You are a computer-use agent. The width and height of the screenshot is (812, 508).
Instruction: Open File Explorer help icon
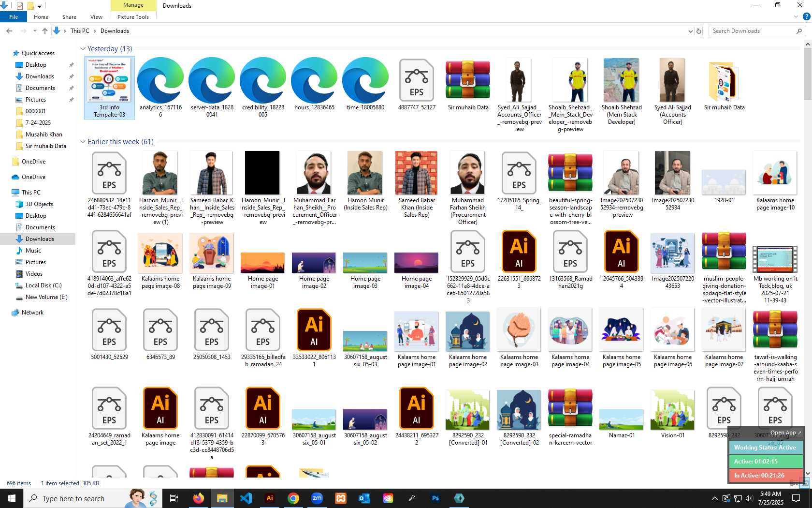(x=806, y=16)
